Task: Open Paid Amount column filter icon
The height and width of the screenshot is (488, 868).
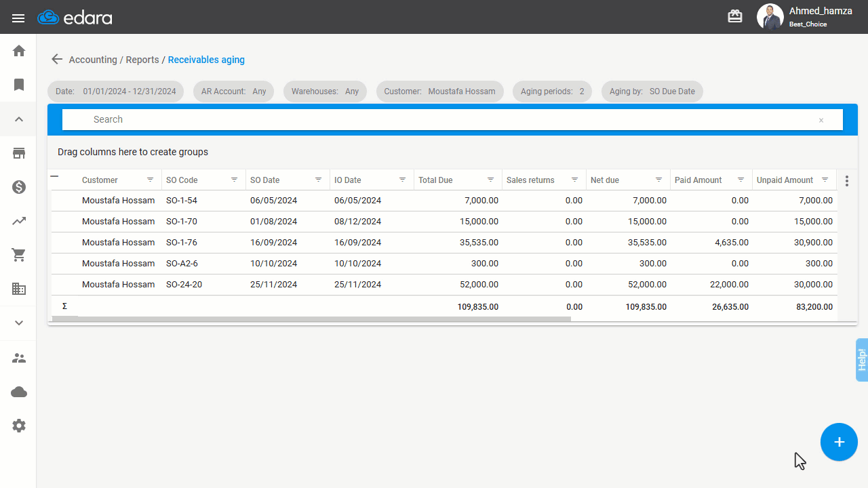Action: 741,180
